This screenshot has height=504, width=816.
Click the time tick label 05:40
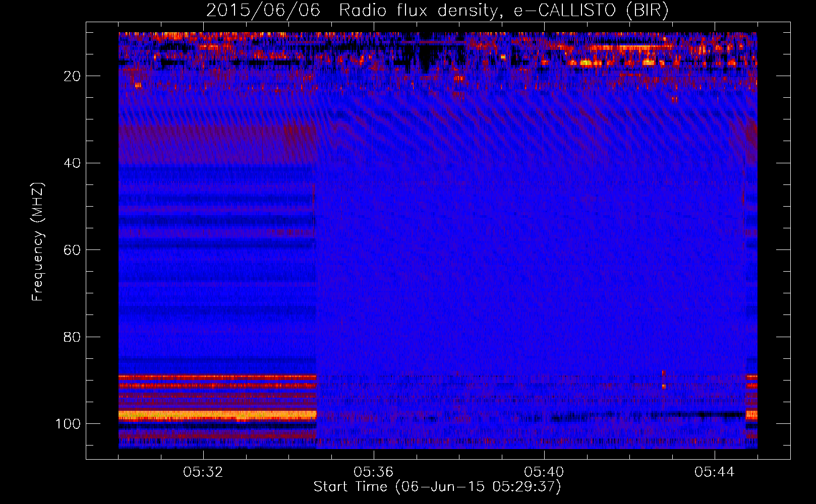click(544, 472)
